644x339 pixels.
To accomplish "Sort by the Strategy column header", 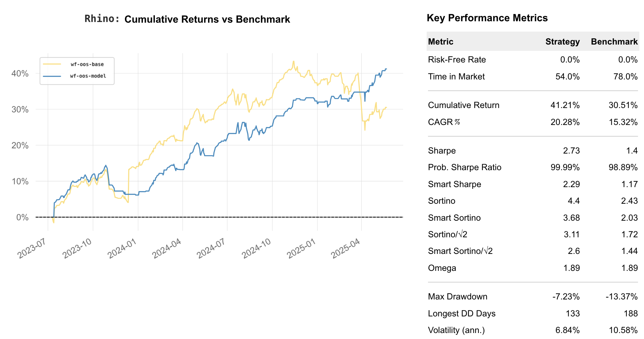I will tap(562, 42).
